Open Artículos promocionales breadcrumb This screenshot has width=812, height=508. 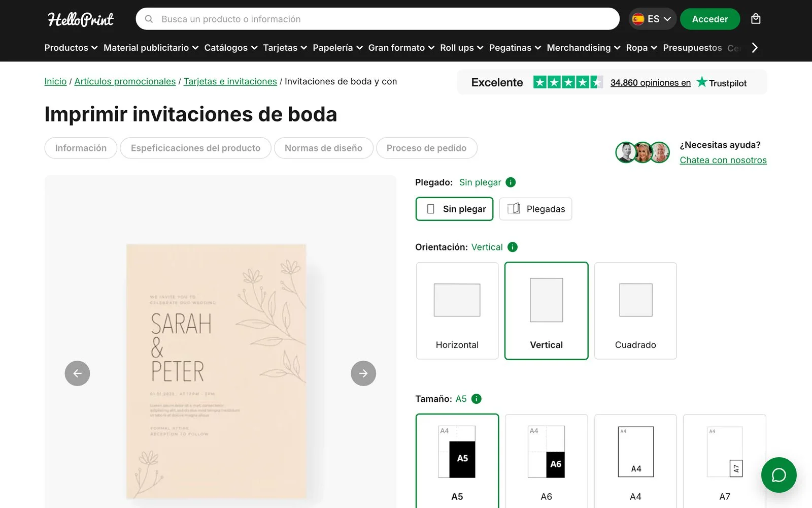[125, 81]
